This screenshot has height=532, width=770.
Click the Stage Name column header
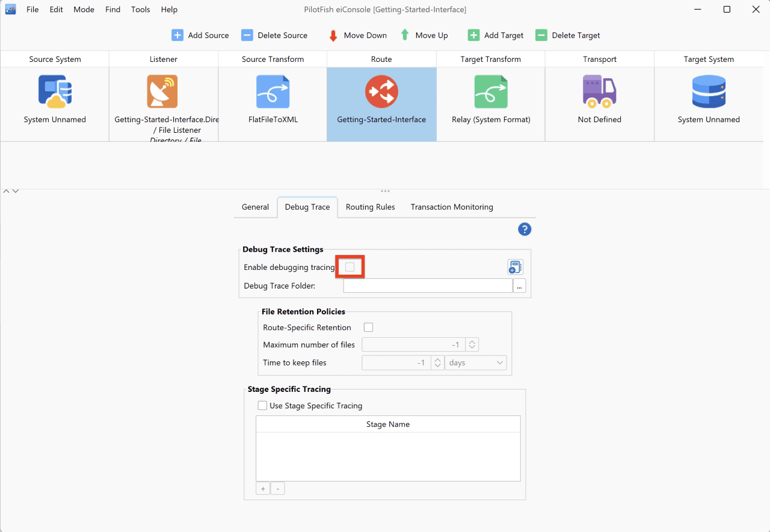click(388, 424)
